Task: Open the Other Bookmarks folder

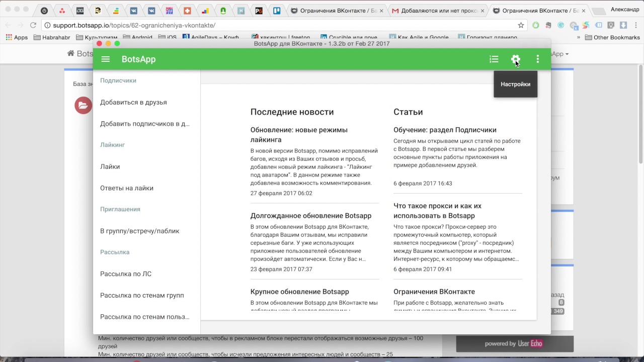Action: tap(612, 37)
